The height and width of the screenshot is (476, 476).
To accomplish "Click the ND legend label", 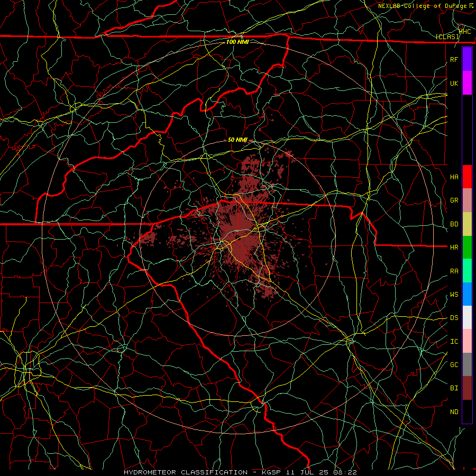I will pyautogui.click(x=454, y=412).
